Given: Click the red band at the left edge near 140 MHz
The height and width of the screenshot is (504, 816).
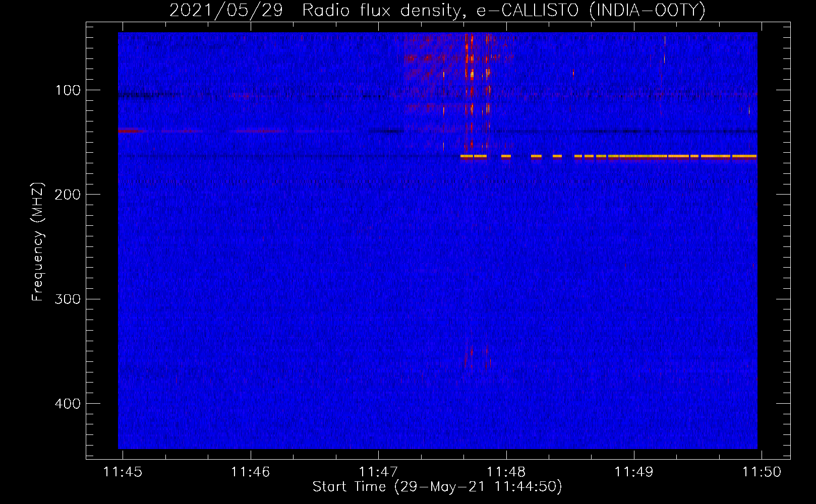Looking at the screenshot, I should click(131, 131).
